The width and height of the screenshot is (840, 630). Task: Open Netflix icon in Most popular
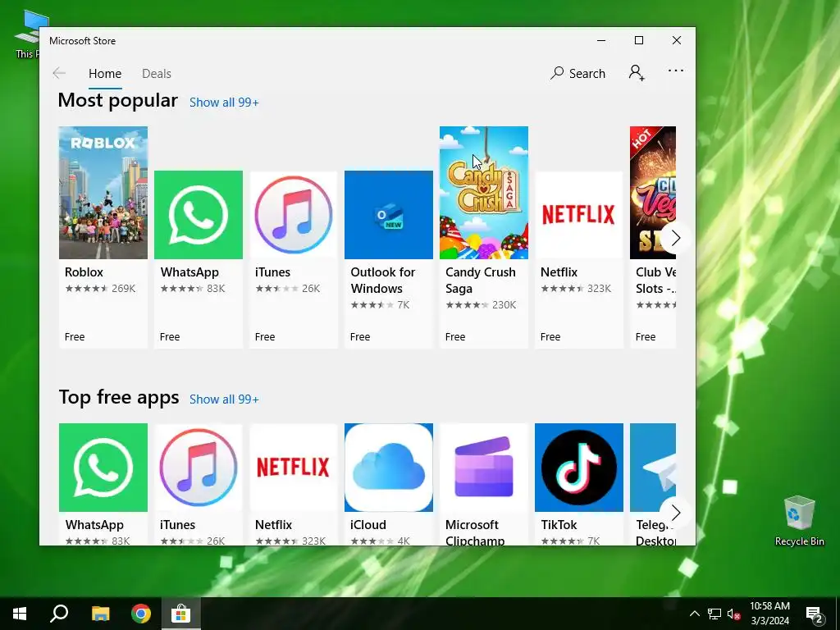click(x=578, y=215)
